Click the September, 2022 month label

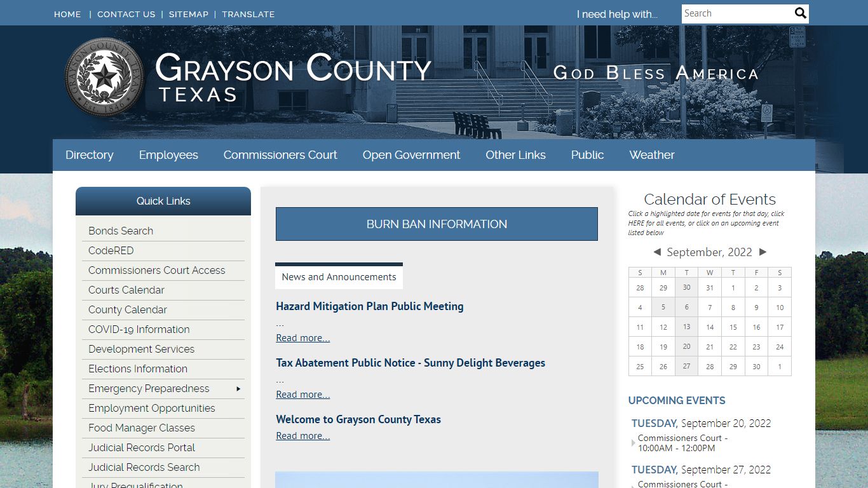[x=709, y=252]
